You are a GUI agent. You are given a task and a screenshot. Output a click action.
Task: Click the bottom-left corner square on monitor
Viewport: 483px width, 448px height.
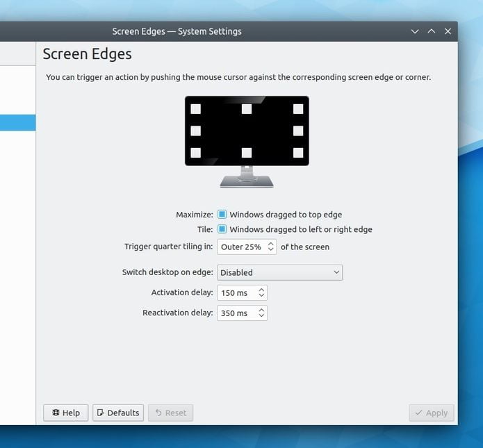(195, 153)
